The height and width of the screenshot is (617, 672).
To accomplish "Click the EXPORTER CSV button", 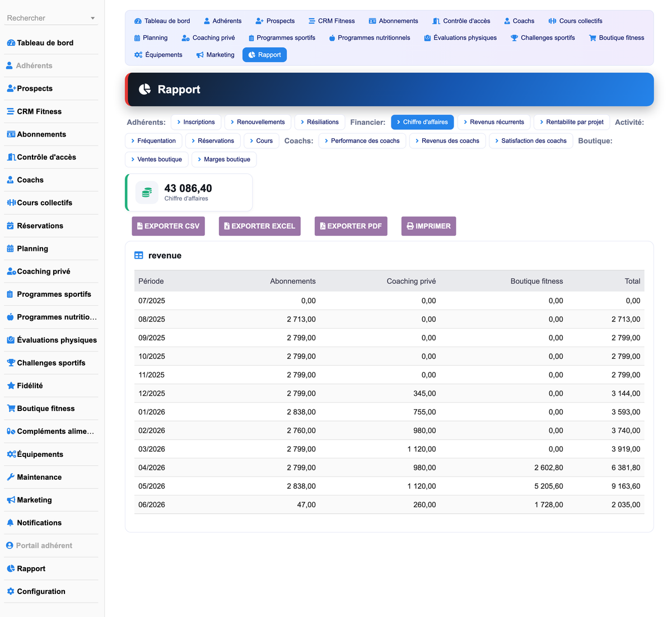I will pos(168,226).
